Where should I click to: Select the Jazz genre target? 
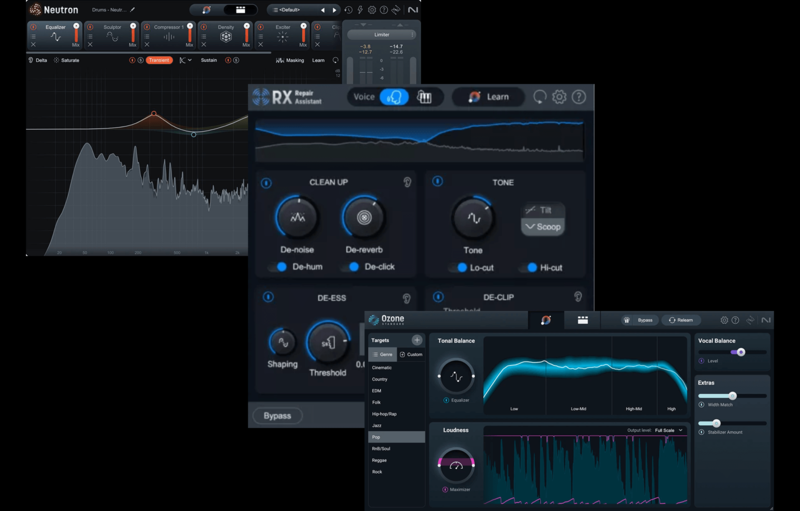pos(396,425)
